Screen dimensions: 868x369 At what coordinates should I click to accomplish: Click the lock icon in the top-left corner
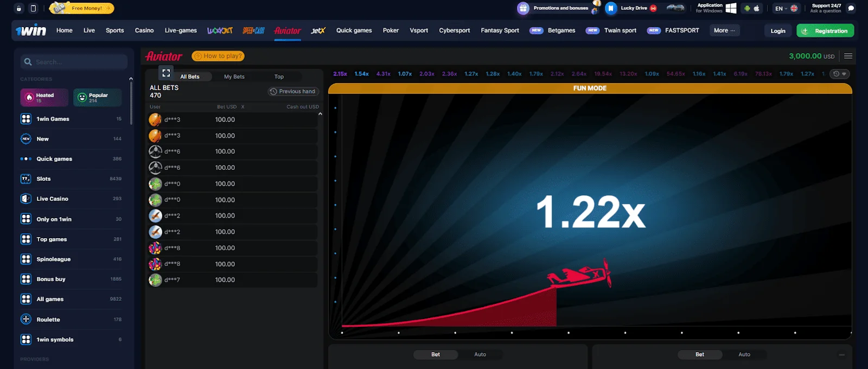[x=19, y=8]
